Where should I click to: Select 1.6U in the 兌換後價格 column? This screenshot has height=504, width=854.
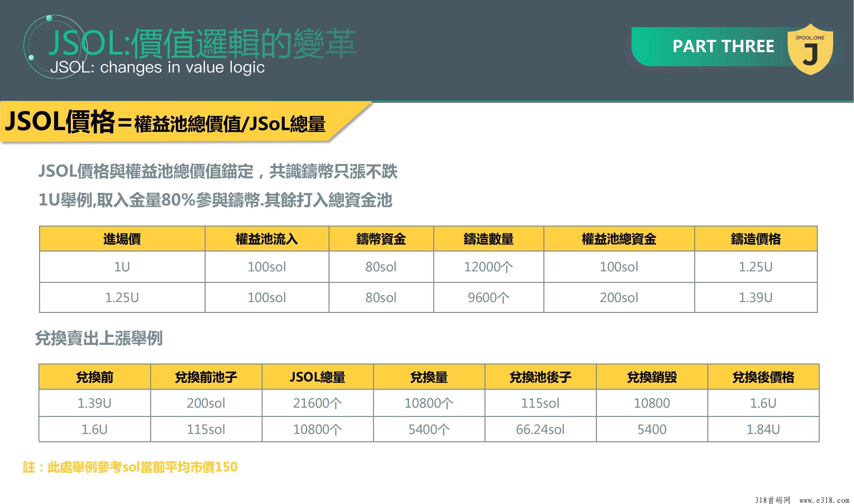763,403
